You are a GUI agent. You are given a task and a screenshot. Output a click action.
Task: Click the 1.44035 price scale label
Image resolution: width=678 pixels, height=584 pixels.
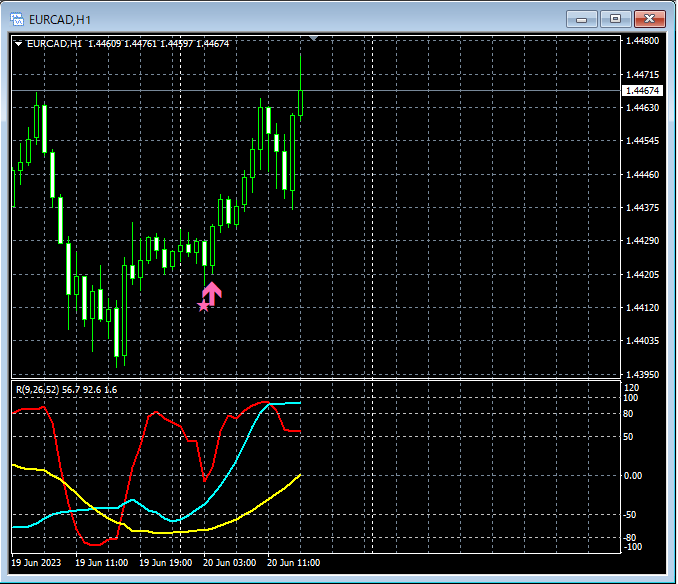(643, 341)
